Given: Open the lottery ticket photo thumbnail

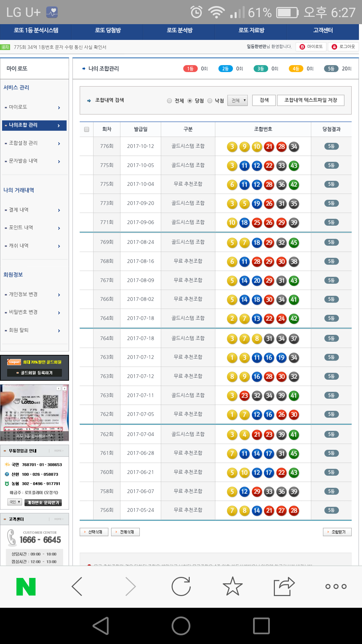Looking at the screenshot, I should coord(35,413).
